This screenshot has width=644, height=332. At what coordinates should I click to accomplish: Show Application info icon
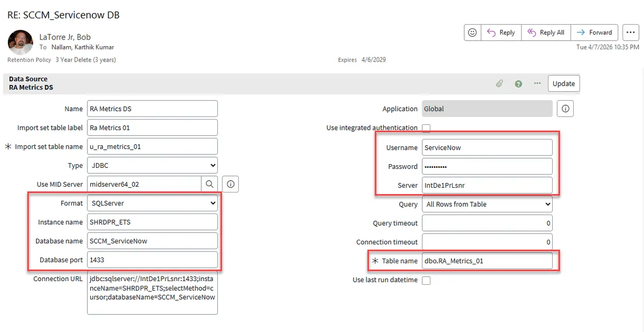pos(565,108)
